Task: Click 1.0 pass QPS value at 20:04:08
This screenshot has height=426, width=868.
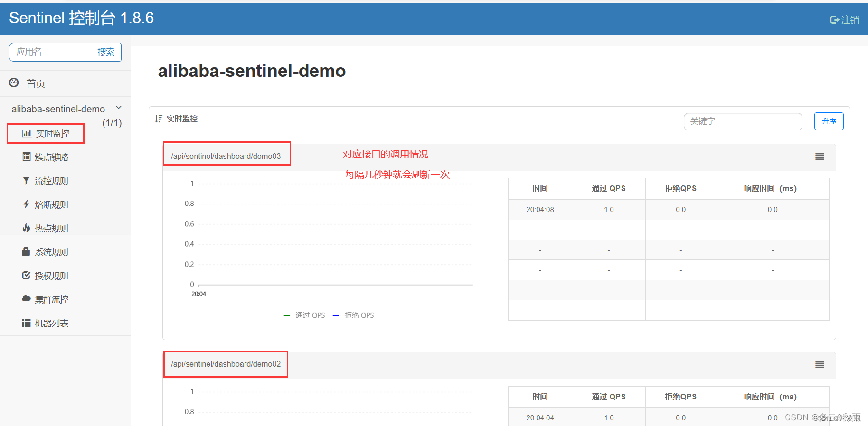Action: pyautogui.click(x=609, y=210)
